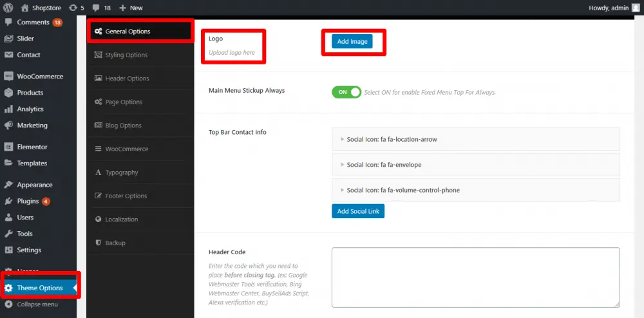Click the Add Image button
Screen dimensions: 644x318
coord(352,41)
